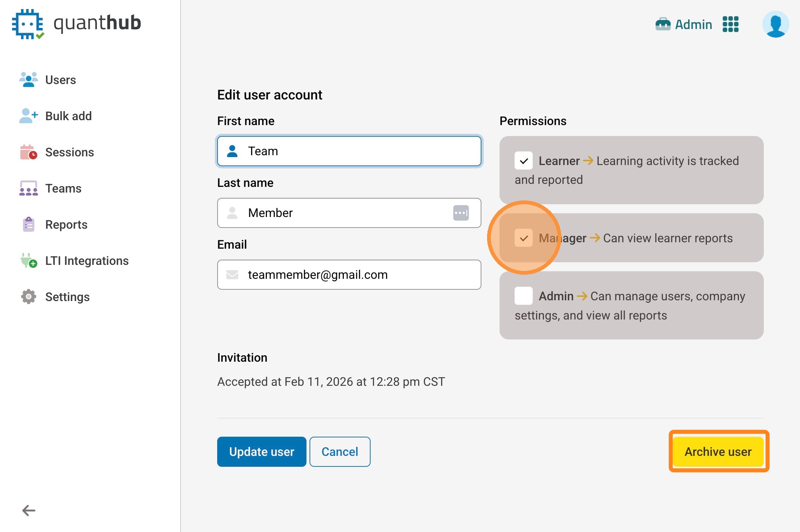Open the user profile avatar
This screenshot has width=800, height=532.
775,24
